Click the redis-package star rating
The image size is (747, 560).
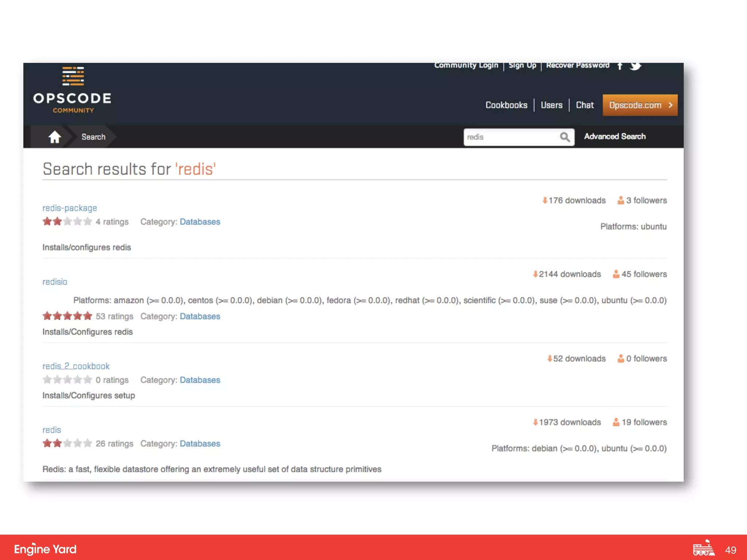pos(67,222)
